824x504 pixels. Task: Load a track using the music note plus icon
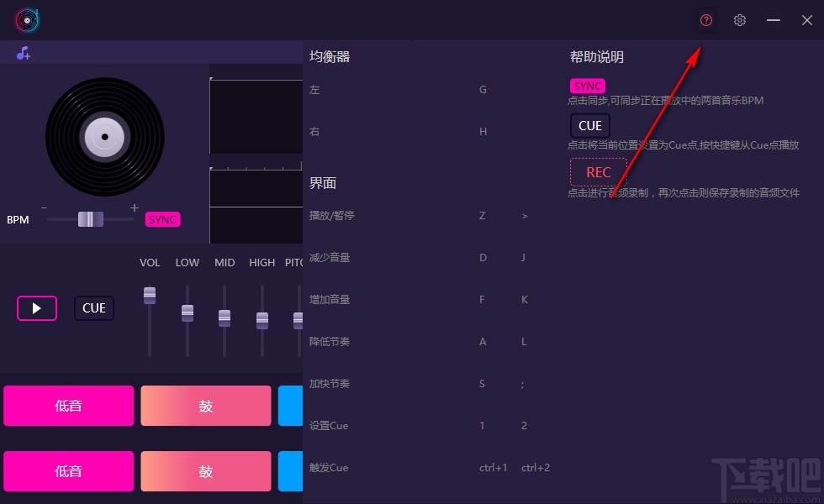[x=23, y=52]
